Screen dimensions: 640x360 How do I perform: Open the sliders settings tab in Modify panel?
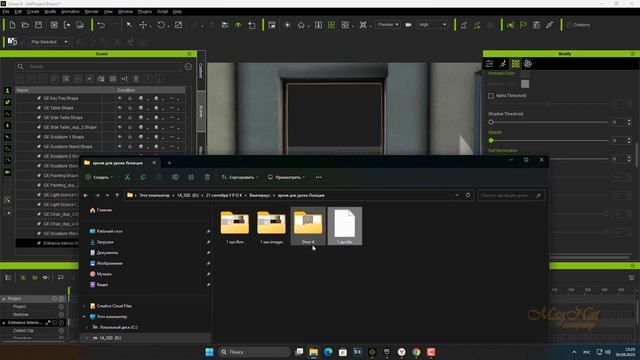489,63
